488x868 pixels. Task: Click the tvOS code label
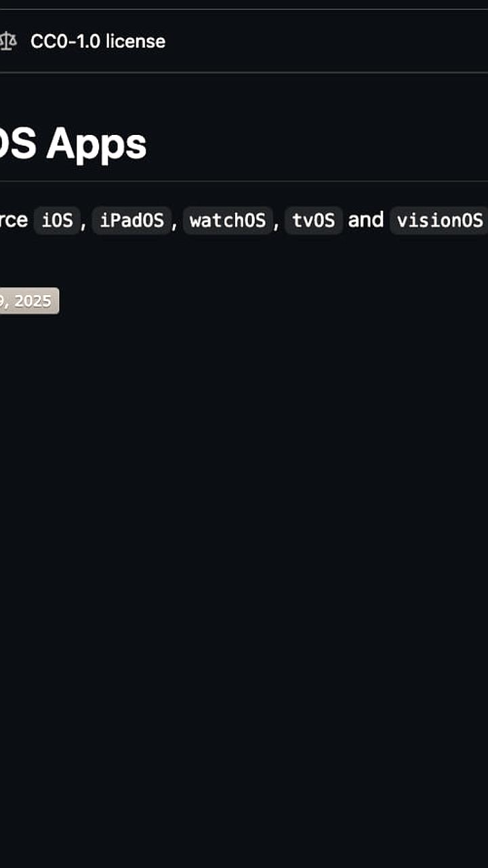pyautogui.click(x=313, y=220)
